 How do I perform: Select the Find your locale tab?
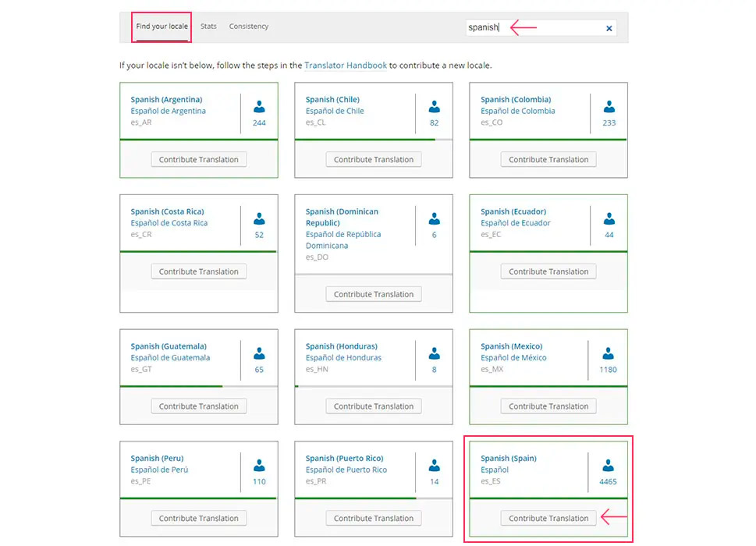pos(161,27)
